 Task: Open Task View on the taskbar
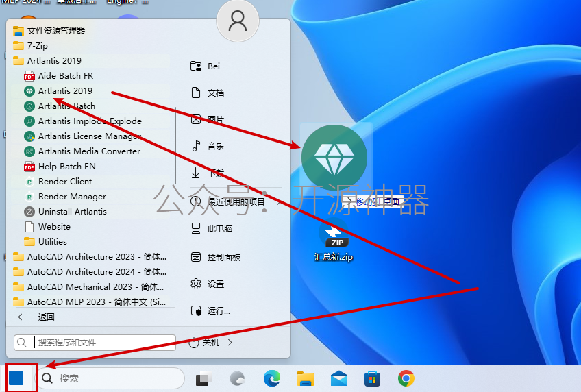click(x=203, y=378)
